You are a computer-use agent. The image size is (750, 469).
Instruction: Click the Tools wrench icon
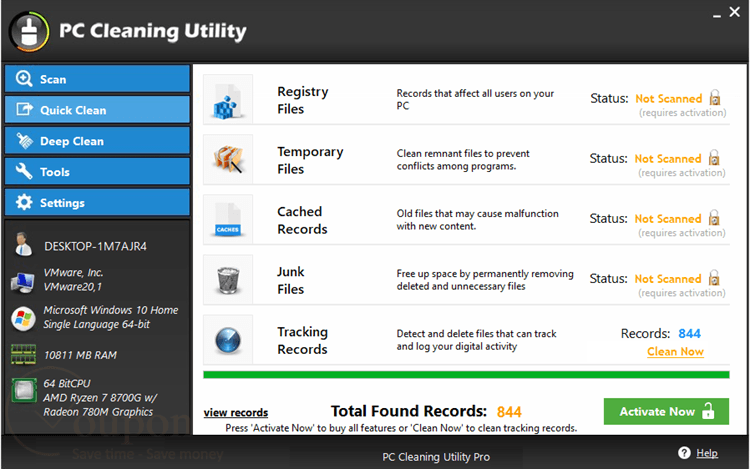coord(24,171)
